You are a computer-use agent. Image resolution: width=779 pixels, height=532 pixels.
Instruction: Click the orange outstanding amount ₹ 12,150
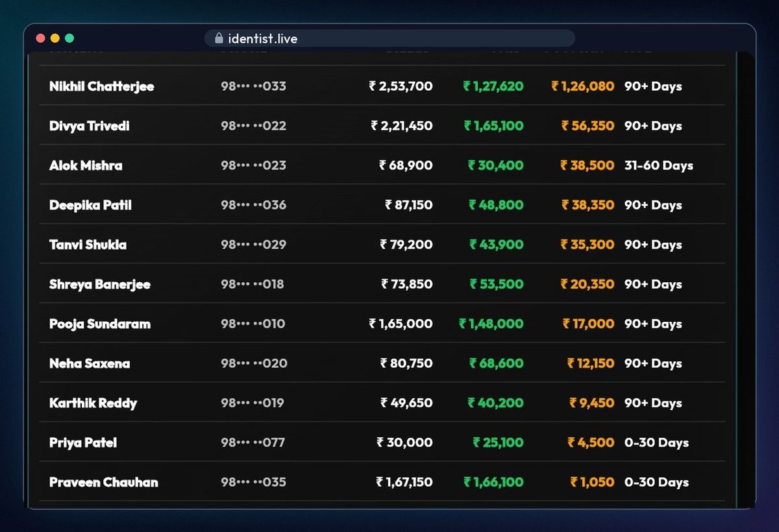pos(591,363)
